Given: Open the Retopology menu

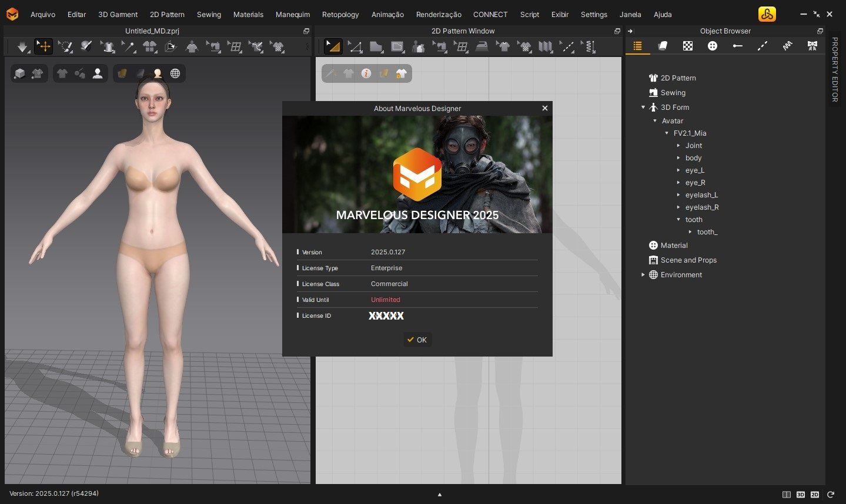Looking at the screenshot, I should click(x=340, y=15).
